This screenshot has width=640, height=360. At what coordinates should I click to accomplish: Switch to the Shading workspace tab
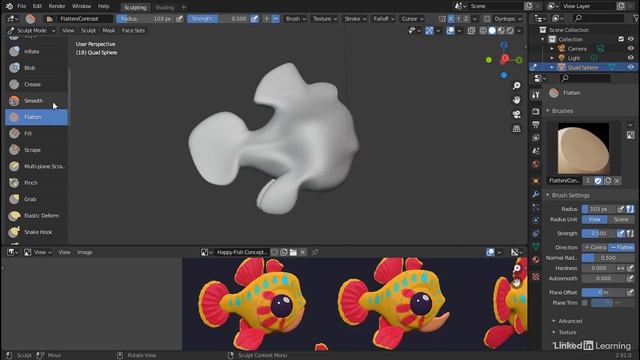point(164,7)
